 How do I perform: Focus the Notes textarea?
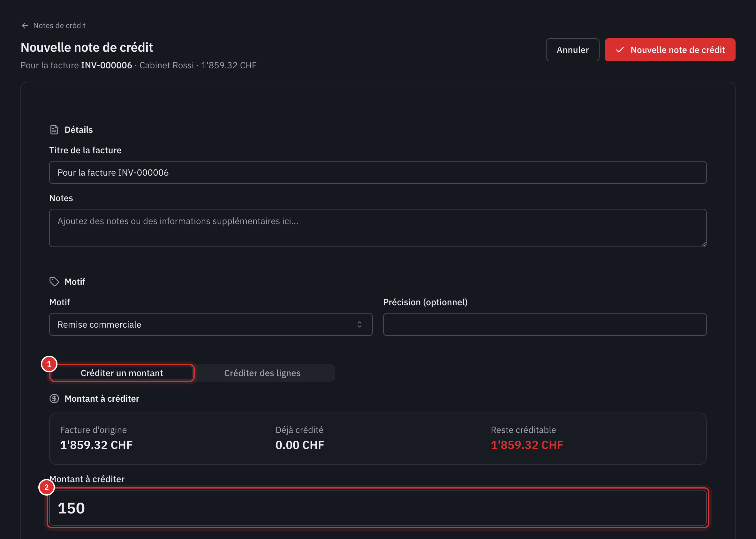point(378,228)
